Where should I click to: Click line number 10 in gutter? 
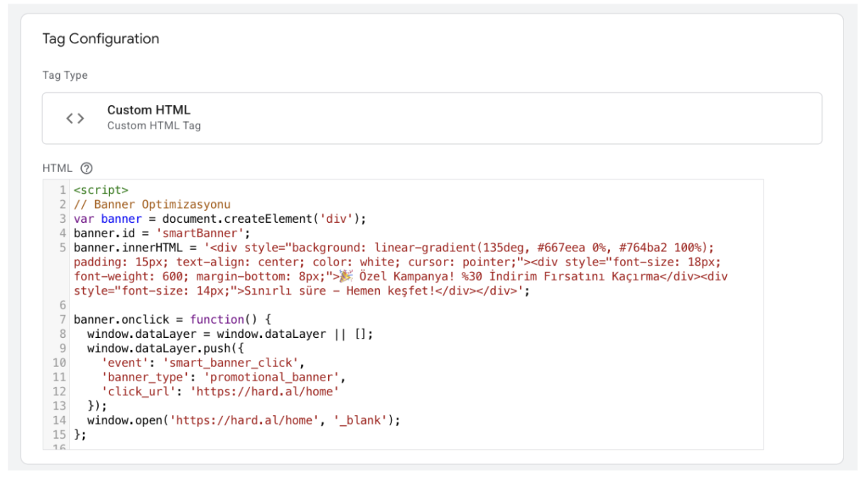point(60,363)
